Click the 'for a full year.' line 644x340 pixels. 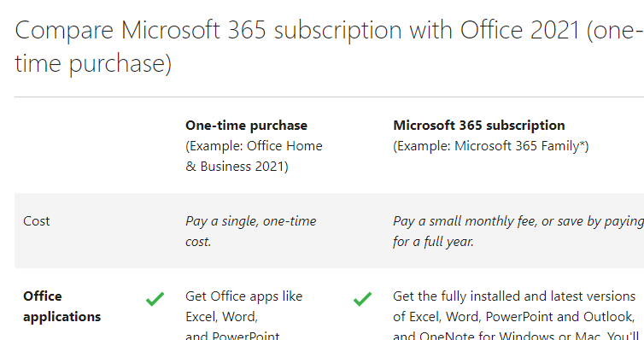click(433, 242)
